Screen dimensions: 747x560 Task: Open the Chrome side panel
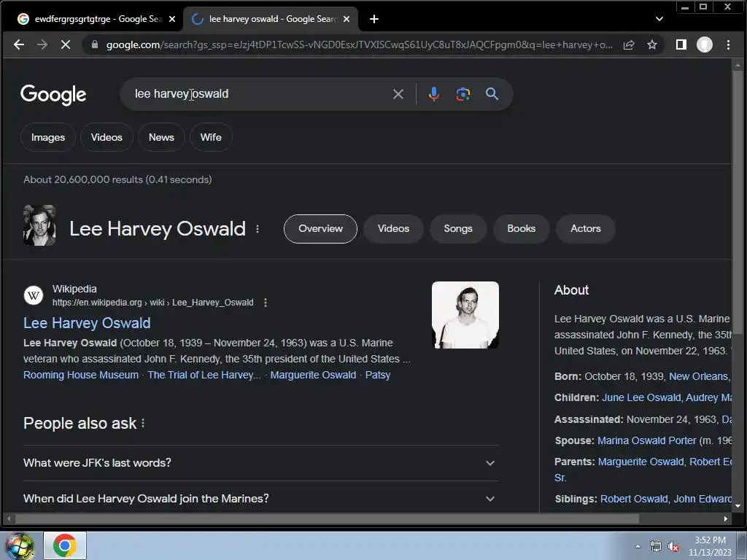point(681,44)
